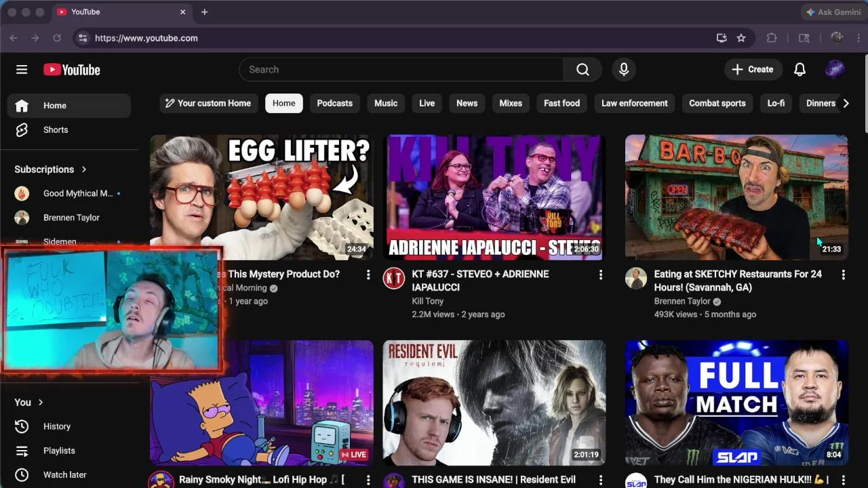Open more options for SKETCHY Restaurants video
Screen dimensions: 868x488
843,274
